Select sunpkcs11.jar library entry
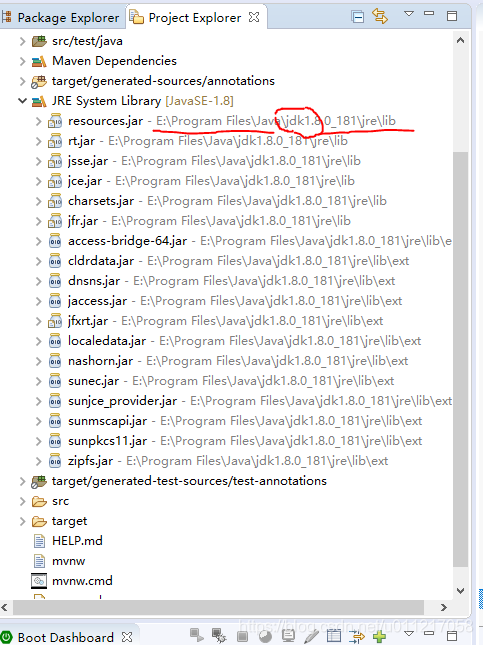The width and height of the screenshot is (483, 645). (x=245, y=441)
